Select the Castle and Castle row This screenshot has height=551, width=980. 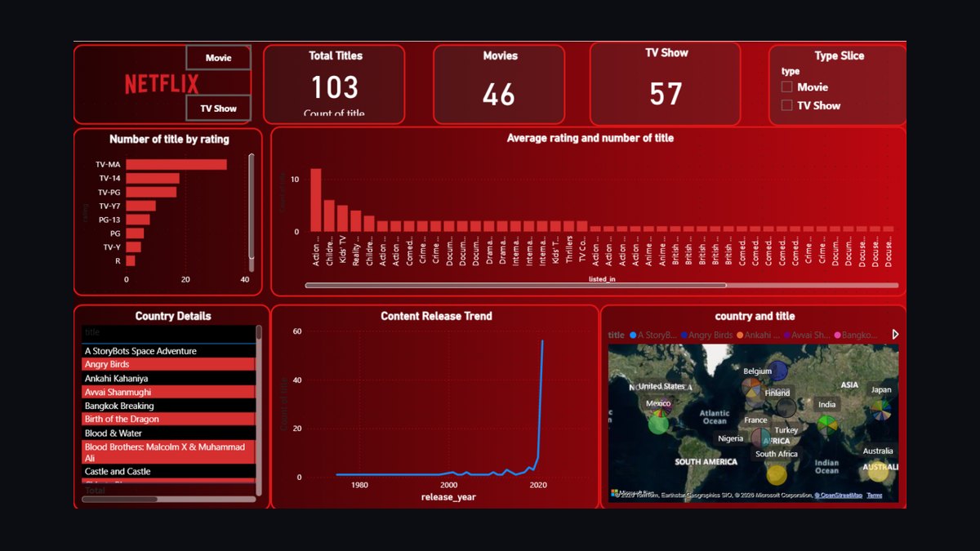pos(168,471)
